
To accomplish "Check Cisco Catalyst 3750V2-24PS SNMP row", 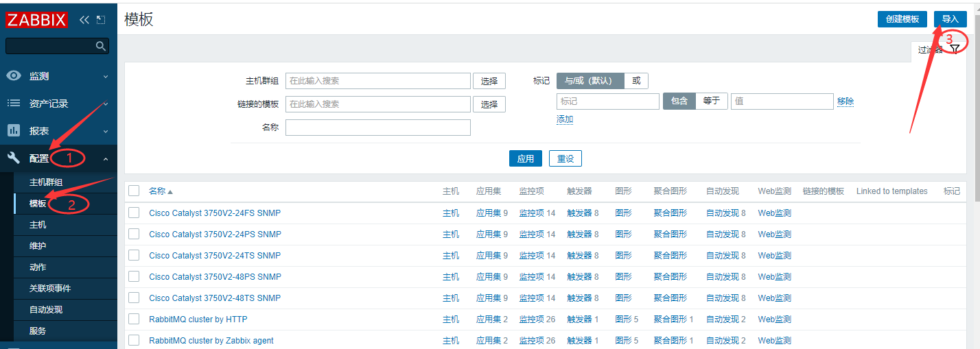I will tap(134, 234).
